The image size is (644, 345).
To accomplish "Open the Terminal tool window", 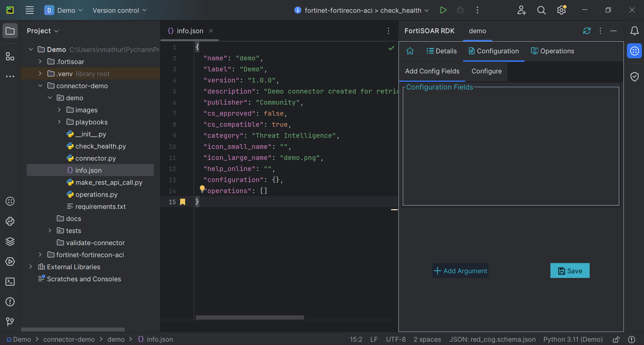I will click(10, 282).
